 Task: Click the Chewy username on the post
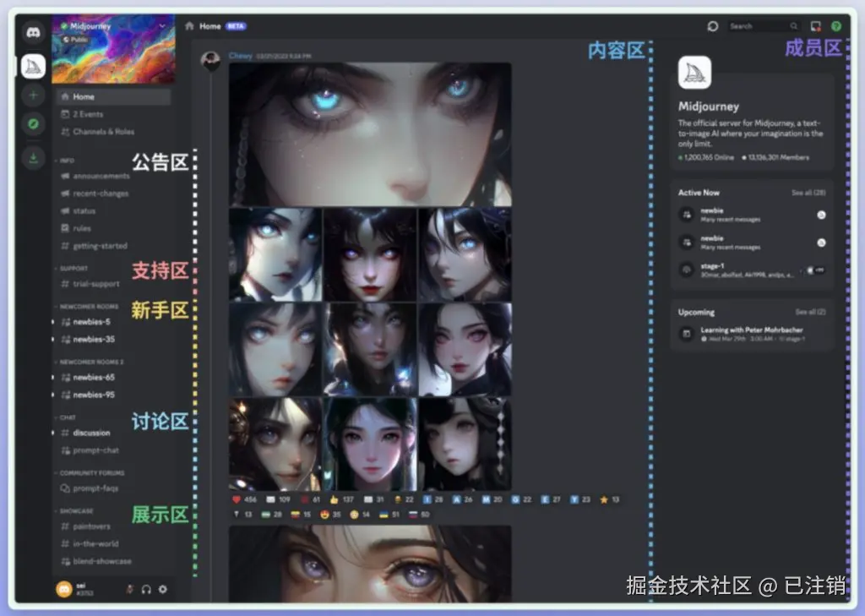(241, 56)
